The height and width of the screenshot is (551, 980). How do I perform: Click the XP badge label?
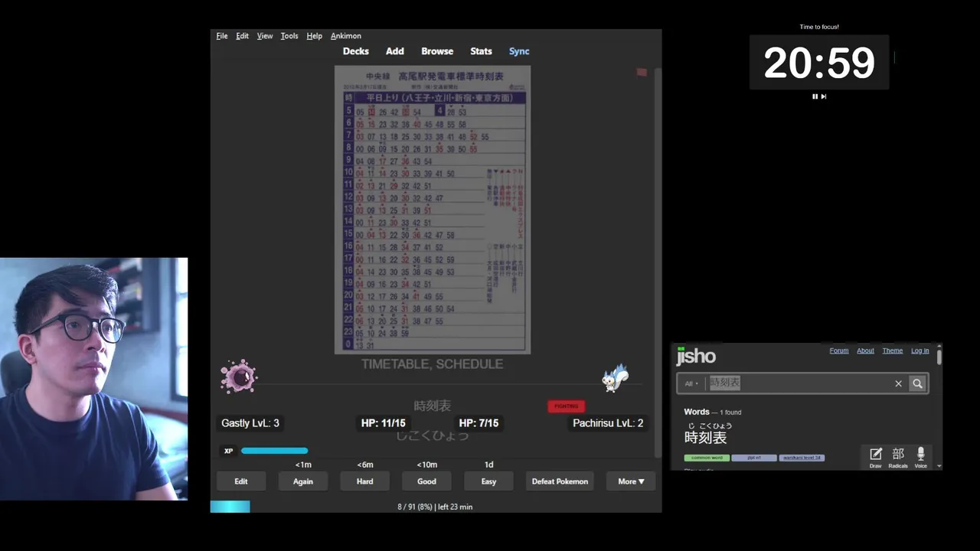point(228,451)
